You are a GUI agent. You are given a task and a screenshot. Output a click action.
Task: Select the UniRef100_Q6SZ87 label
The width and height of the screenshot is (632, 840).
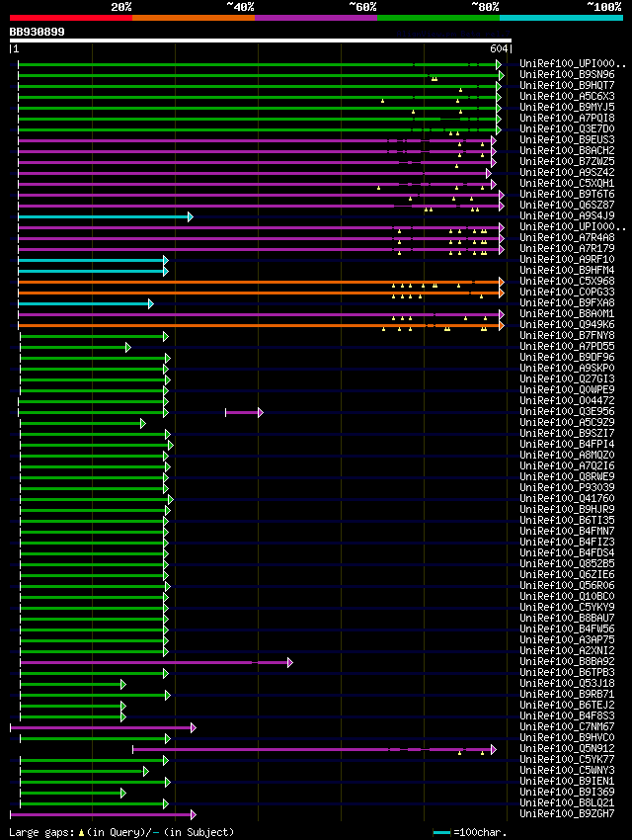[x=567, y=205]
